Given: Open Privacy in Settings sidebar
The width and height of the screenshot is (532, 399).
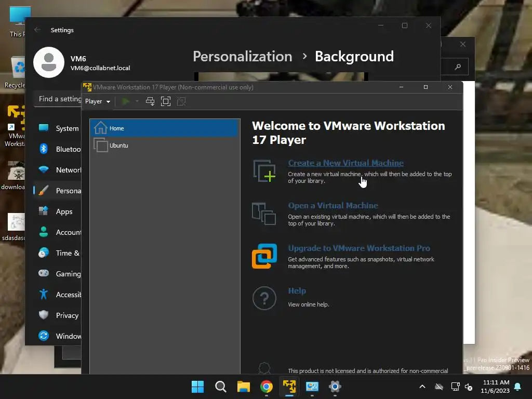Looking at the screenshot, I should (x=58, y=315).
